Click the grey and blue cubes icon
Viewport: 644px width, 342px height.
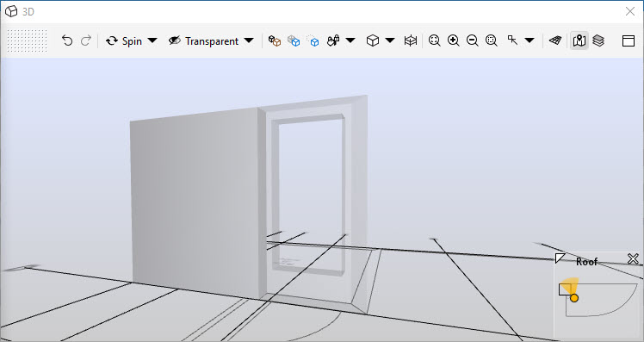pos(294,40)
